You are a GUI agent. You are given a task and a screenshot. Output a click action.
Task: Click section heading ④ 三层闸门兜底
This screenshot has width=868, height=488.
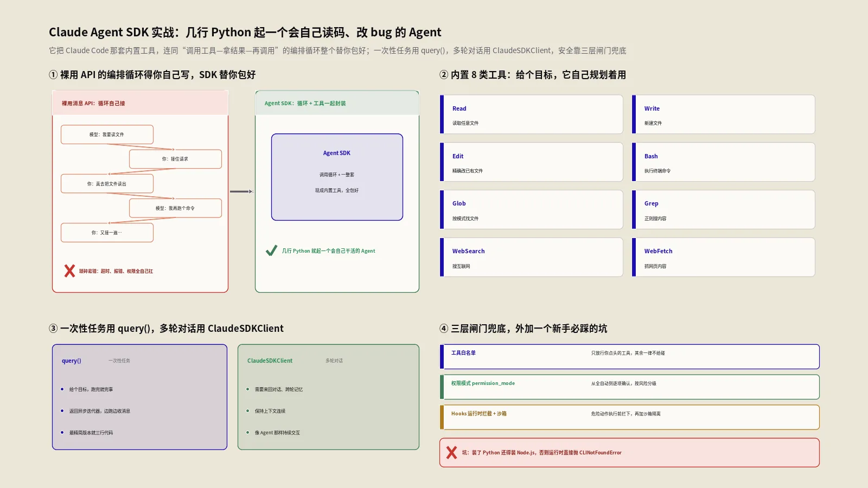[x=524, y=329]
